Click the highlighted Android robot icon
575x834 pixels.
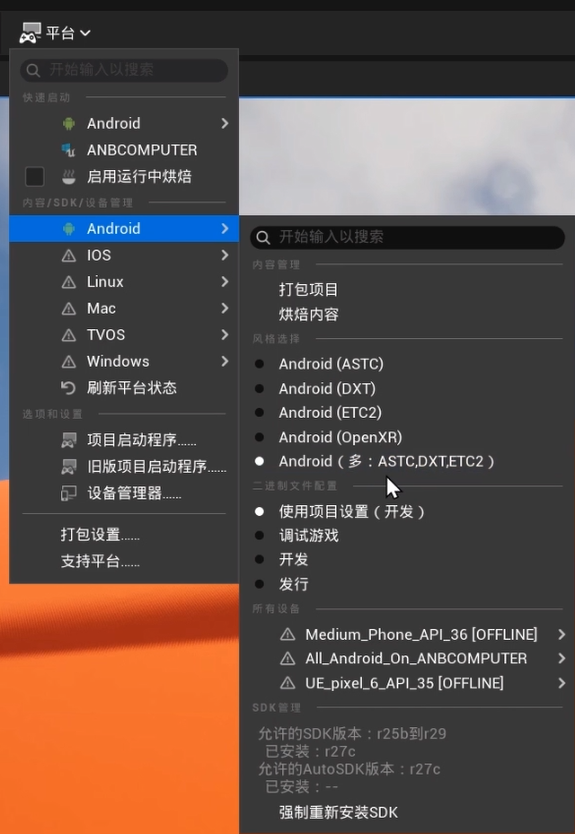(x=69, y=229)
